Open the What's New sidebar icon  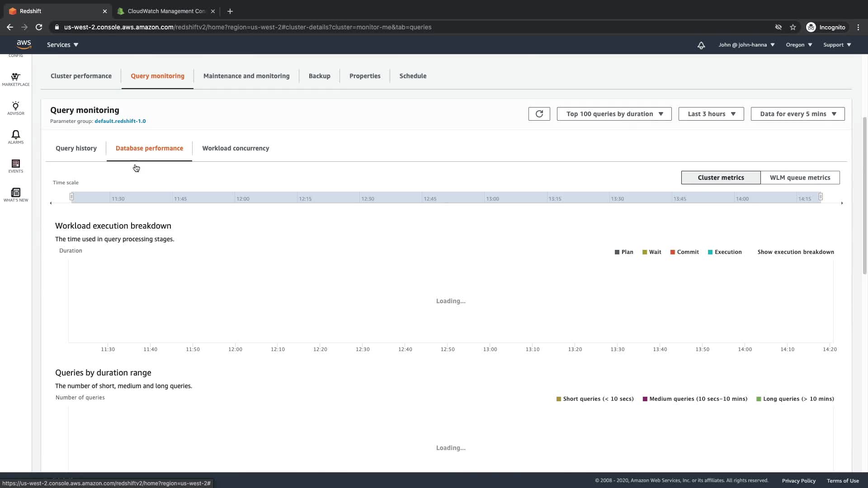[15, 195]
